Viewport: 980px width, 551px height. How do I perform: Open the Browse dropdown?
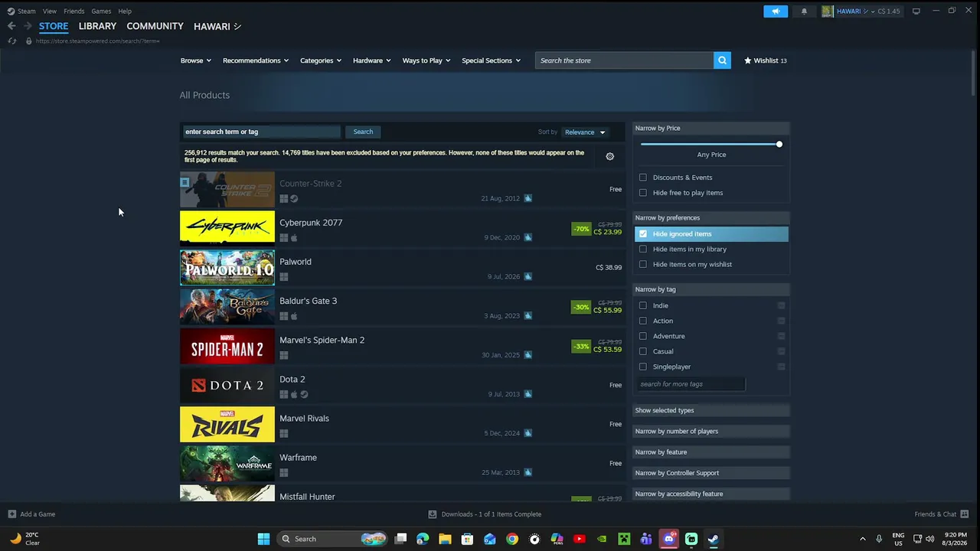[x=195, y=60]
